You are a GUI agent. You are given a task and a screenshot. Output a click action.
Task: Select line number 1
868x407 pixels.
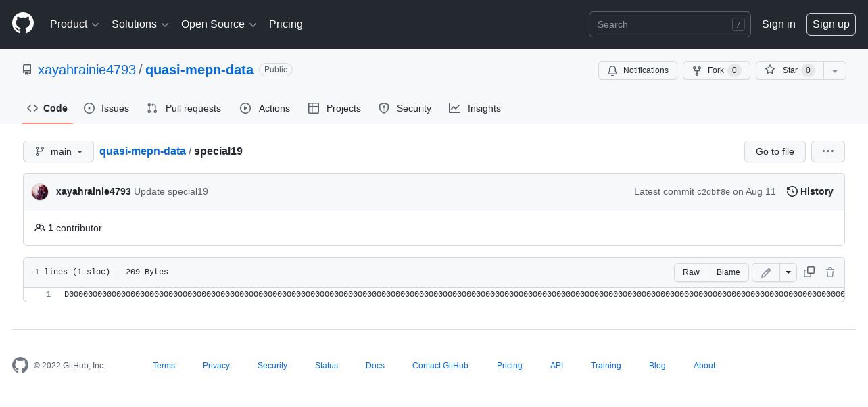(x=48, y=294)
